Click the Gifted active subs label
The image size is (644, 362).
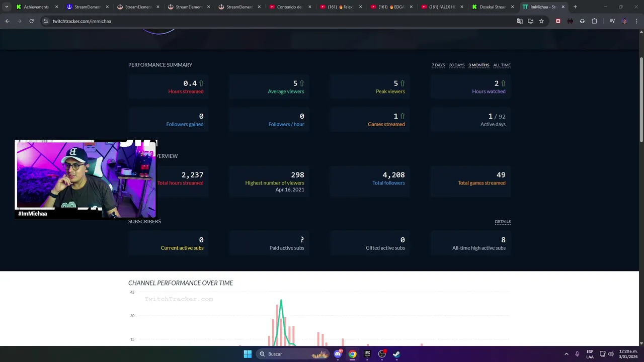385,248
